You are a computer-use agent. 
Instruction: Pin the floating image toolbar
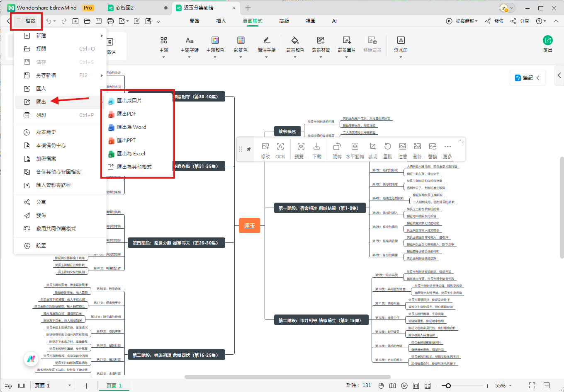[x=249, y=149]
